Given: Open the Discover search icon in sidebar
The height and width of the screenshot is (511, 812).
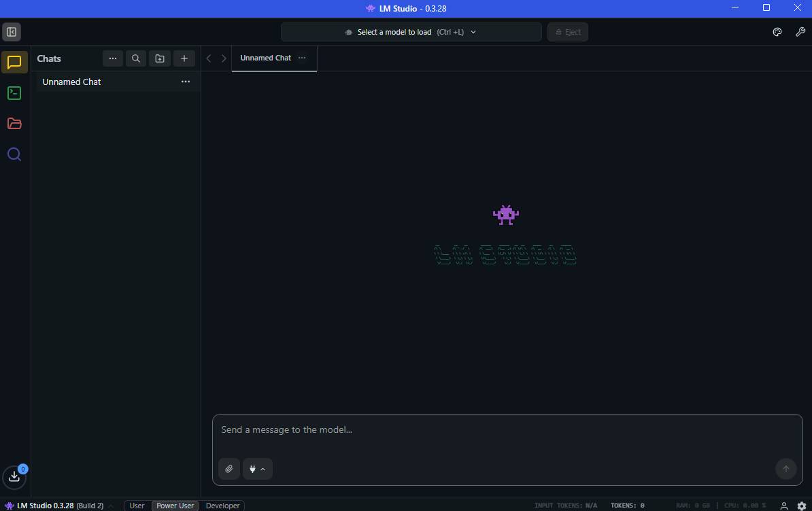Looking at the screenshot, I should tap(14, 154).
